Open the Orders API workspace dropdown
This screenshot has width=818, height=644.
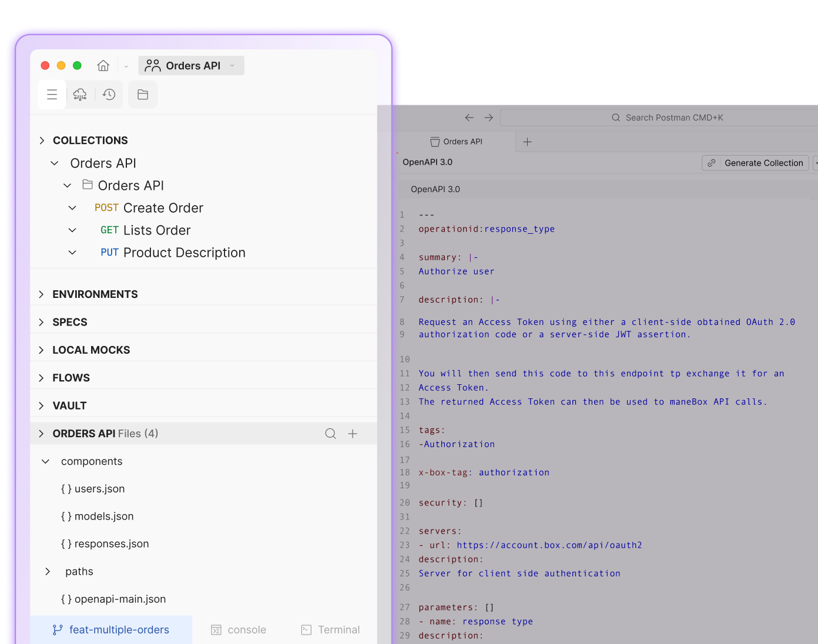pos(191,66)
